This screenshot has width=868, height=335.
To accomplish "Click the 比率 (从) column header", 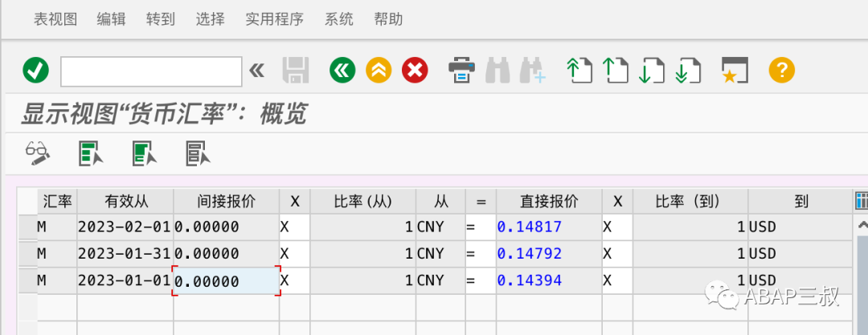I will click(x=362, y=201).
